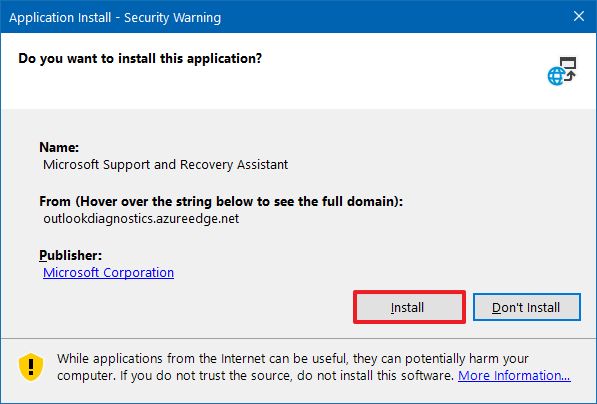Click the Publisher: label
This screenshot has height=404, width=597.
click(x=70, y=255)
